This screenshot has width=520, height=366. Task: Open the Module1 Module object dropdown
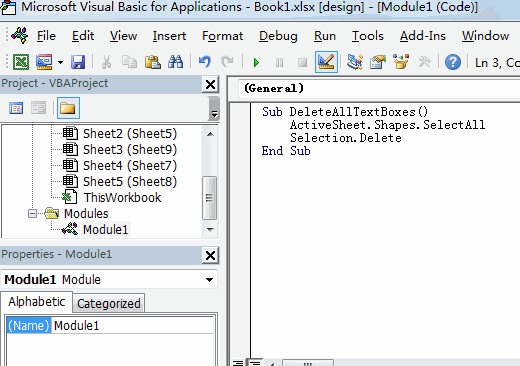click(x=209, y=280)
